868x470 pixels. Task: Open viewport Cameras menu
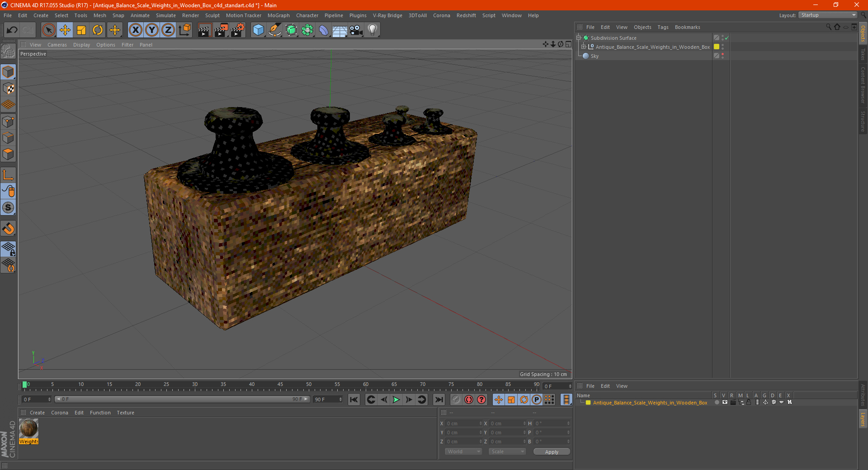(x=57, y=45)
